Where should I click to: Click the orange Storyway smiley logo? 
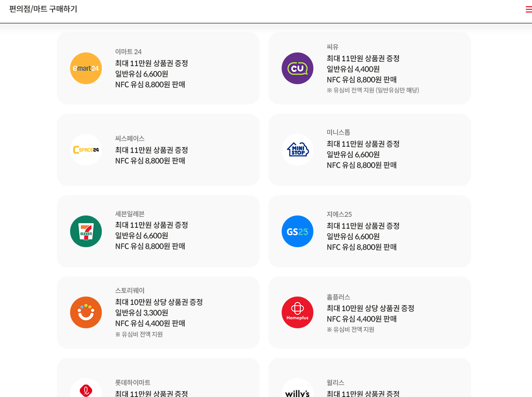(x=86, y=312)
